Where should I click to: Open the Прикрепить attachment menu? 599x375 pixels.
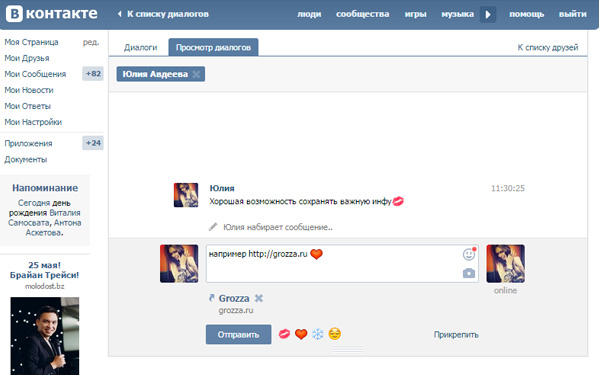[456, 335]
